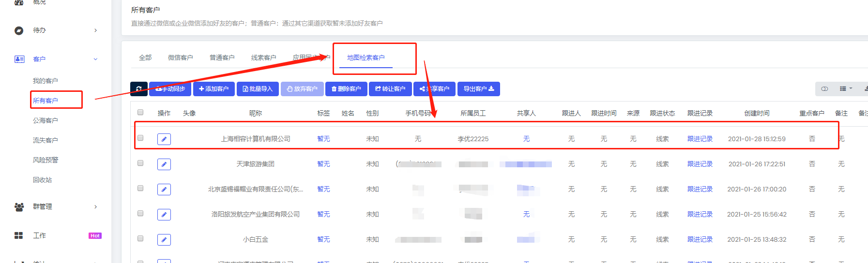
Task: Check the 北京盛锡福帽业 row checkbox
Action: [140, 188]
